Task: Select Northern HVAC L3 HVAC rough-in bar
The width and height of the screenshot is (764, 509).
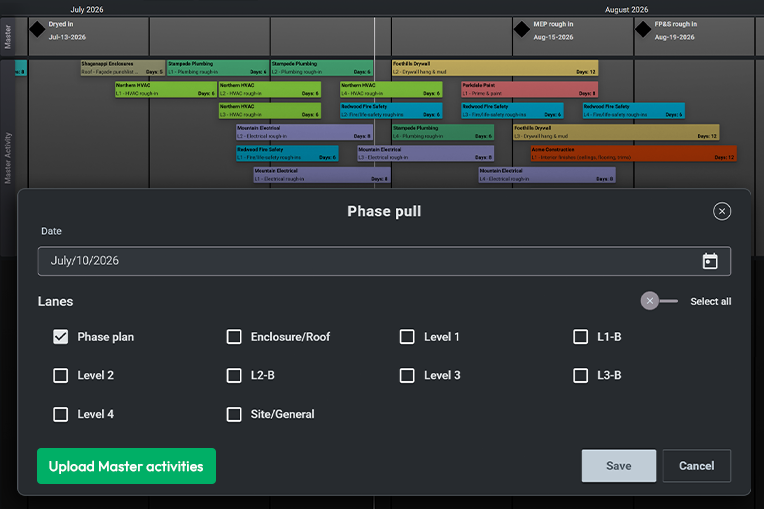Action: [270, 111]
